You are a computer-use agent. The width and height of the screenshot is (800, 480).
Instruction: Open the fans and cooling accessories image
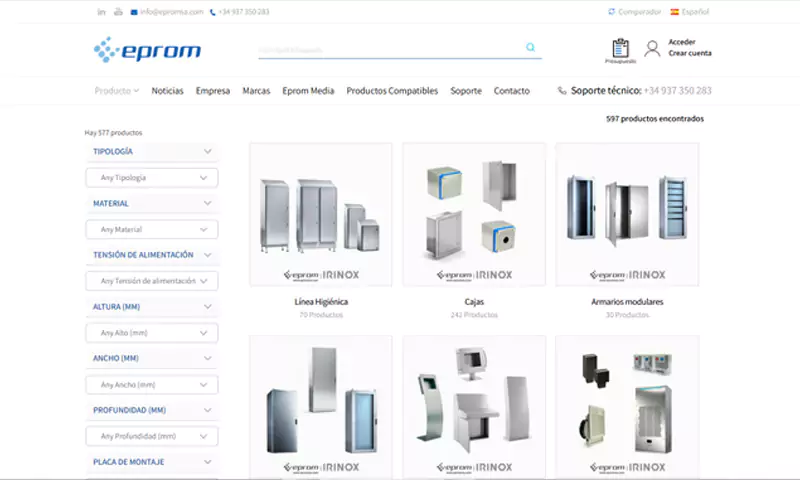[627, 407]
